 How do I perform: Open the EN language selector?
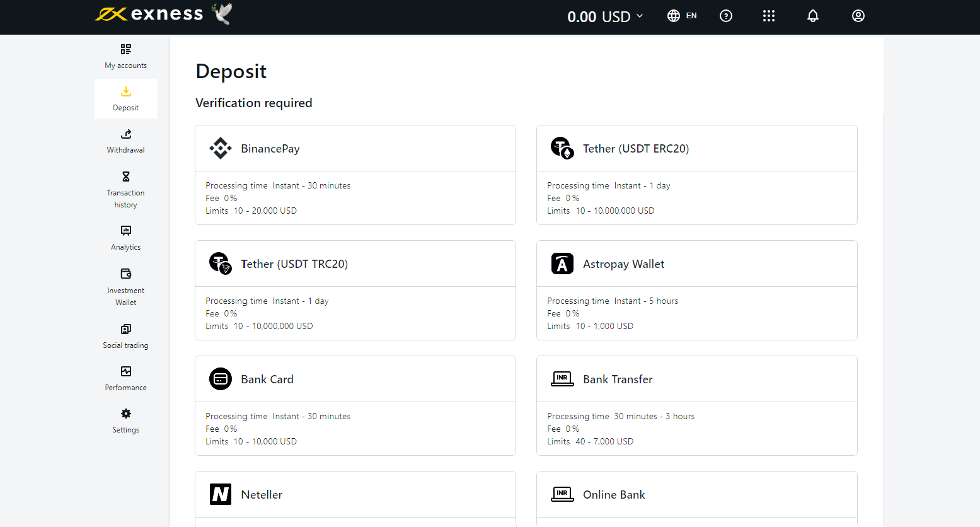click(683, 16)
